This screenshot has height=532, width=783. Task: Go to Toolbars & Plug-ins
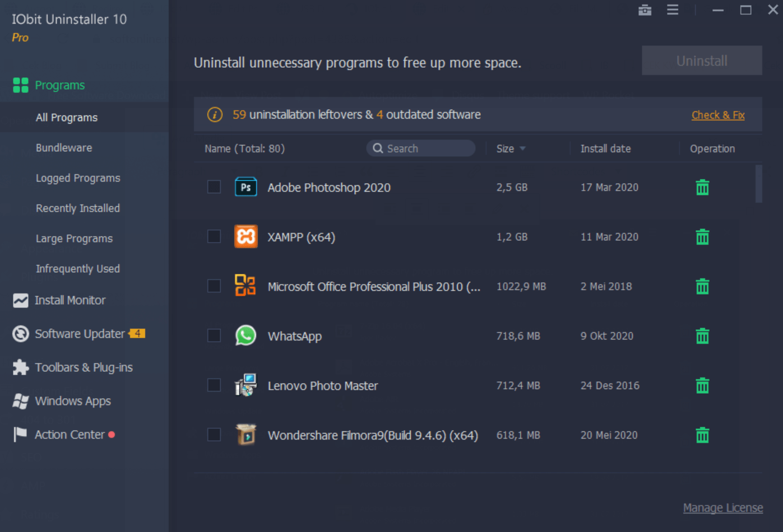tap(84, 367)
